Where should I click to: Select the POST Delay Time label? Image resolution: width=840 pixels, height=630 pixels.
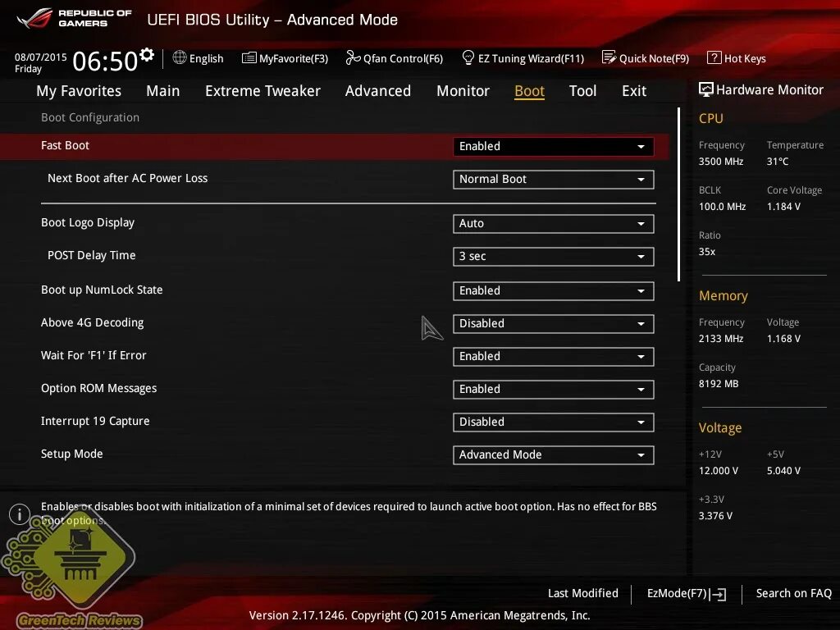click(x=92, y=255)
